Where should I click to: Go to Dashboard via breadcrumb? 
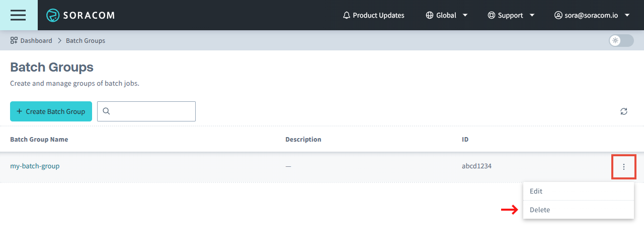point(31,40)
